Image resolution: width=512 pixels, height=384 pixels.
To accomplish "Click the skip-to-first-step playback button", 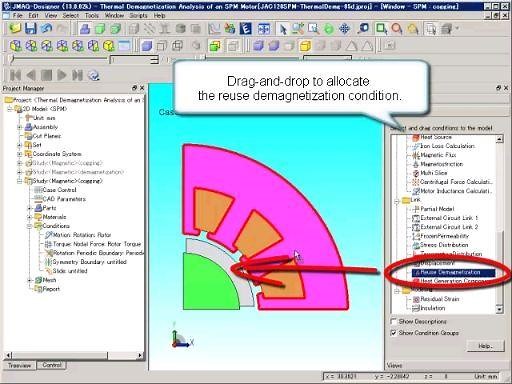I will pyautogui.click(x=15, y=75).
